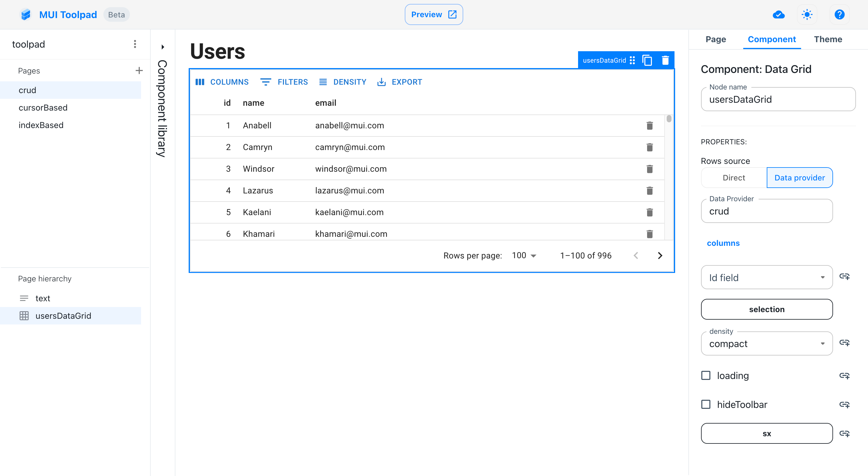Open the density compact dropdown

[766, 344]
